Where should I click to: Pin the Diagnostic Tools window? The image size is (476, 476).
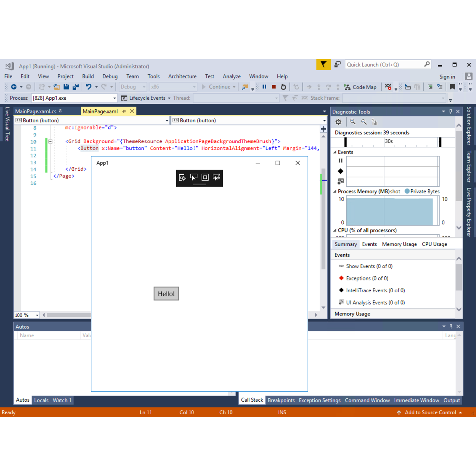click(x=450, y=111)
